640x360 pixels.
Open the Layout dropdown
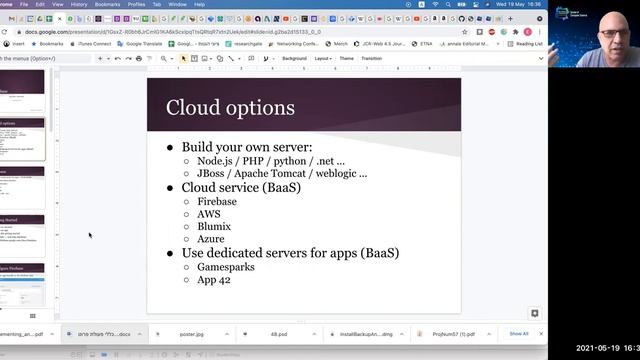click(323, 59)
